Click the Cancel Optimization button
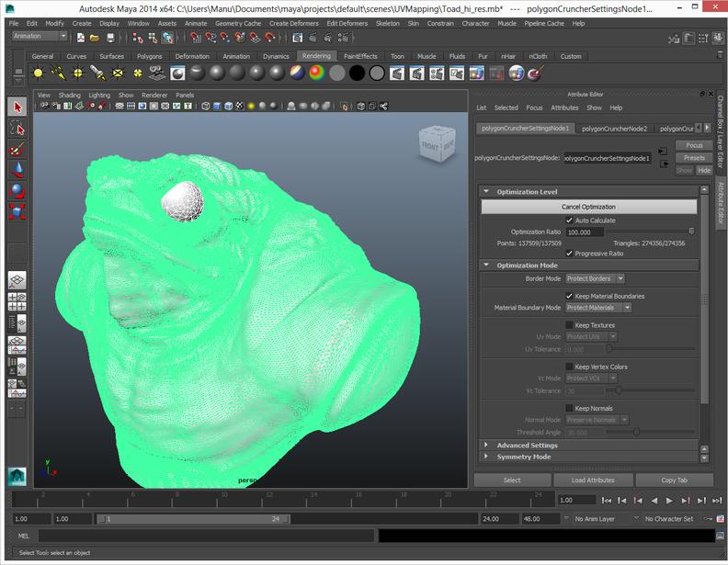The image size is (728, 565). [588, 207]
